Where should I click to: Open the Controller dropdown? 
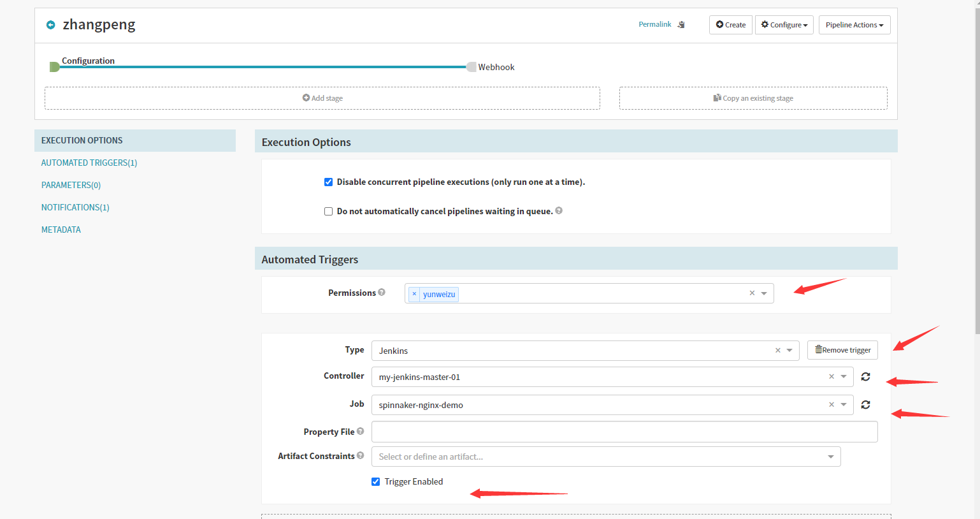[844, 377]
